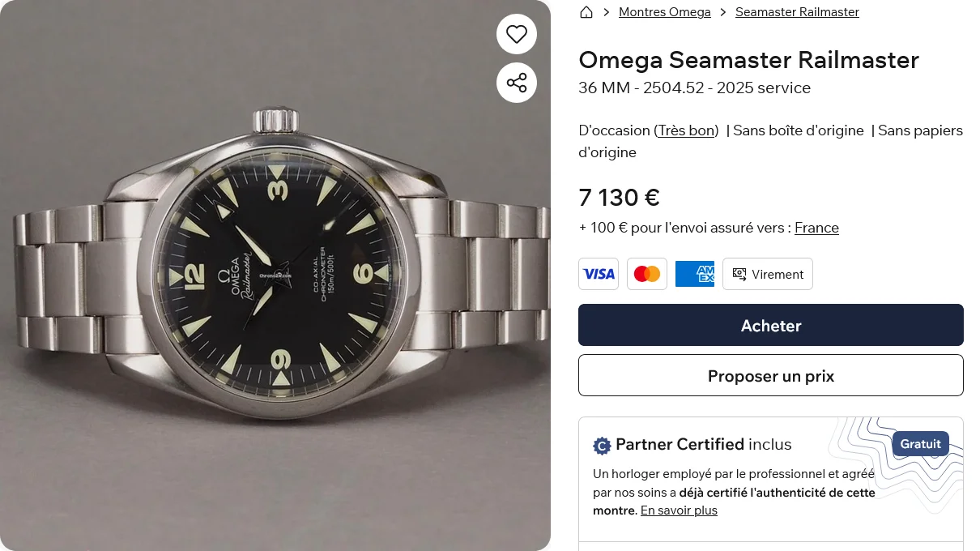Click the share icon on the photo

point(517,83)
